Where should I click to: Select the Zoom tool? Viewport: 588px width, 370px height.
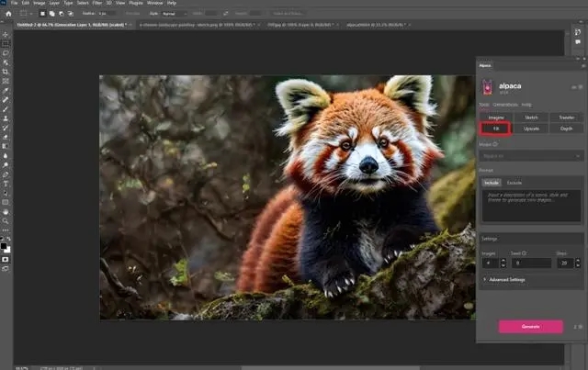point(6,221)
